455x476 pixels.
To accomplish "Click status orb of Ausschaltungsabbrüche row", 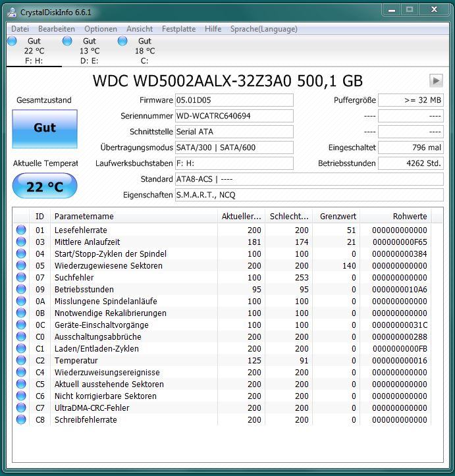I will tap(21, 336).
